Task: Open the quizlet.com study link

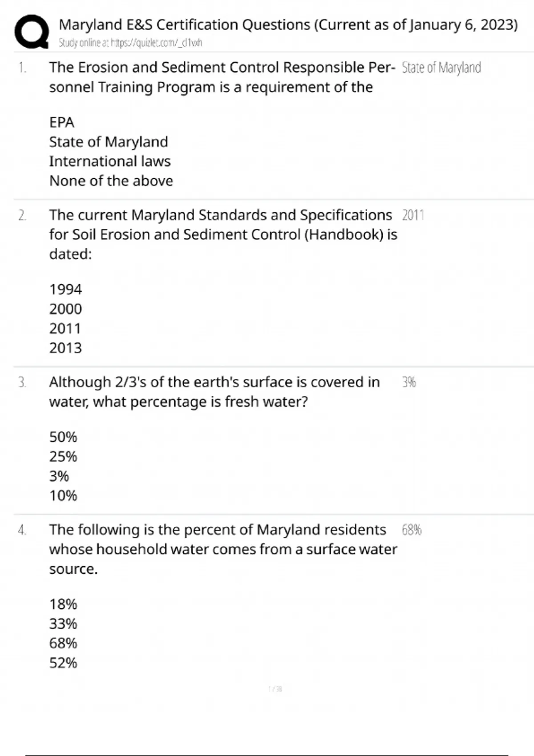Action: pyautogui.click(x=130, y=43)
